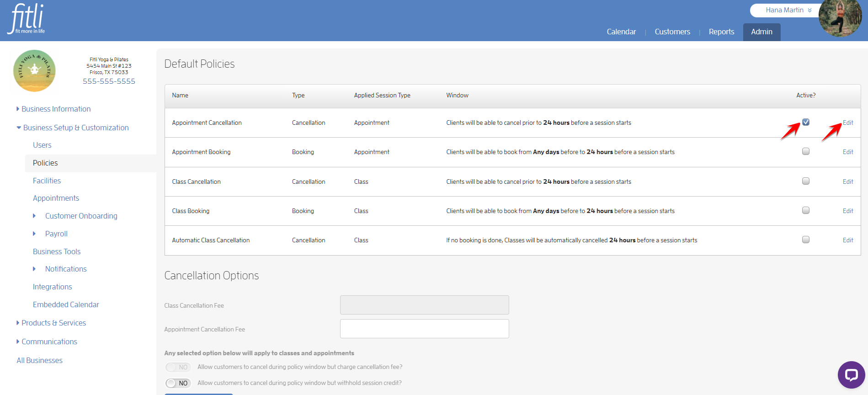Image resolution: width=868 pixels, height=395 pixels.
Task: Toggle charge cancellation fee switch
Action: (178, 367)
